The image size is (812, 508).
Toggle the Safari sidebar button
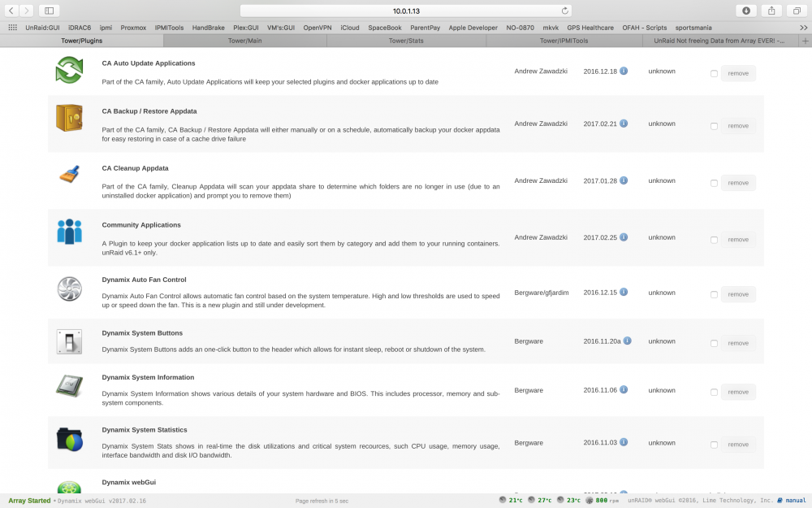point(50,11)
